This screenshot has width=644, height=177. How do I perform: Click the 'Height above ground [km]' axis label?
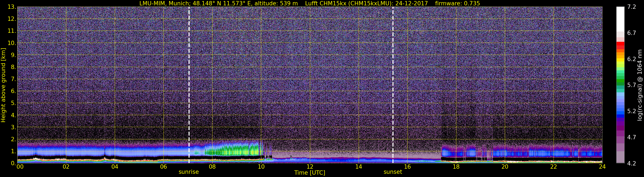tap(3, 85)
